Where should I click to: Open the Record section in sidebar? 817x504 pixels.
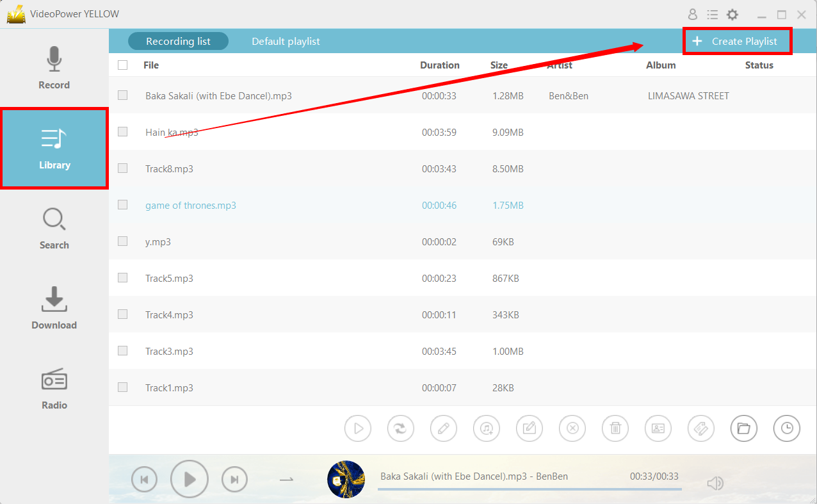[54, 69]
